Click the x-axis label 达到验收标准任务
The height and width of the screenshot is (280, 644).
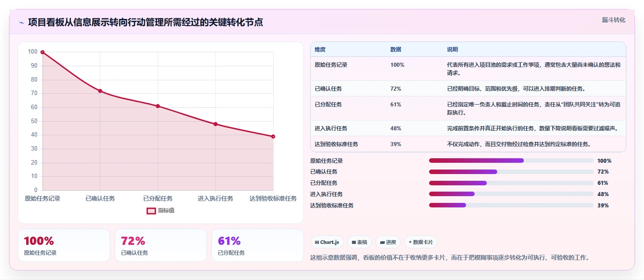coord(273,198)
